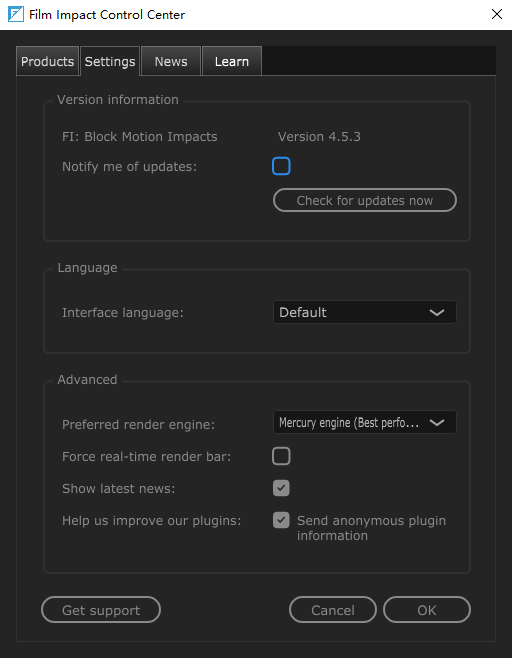Disable Send anonymous plugin information checkbox
This screenshot has width=512, height=658.
coord(281,520)
